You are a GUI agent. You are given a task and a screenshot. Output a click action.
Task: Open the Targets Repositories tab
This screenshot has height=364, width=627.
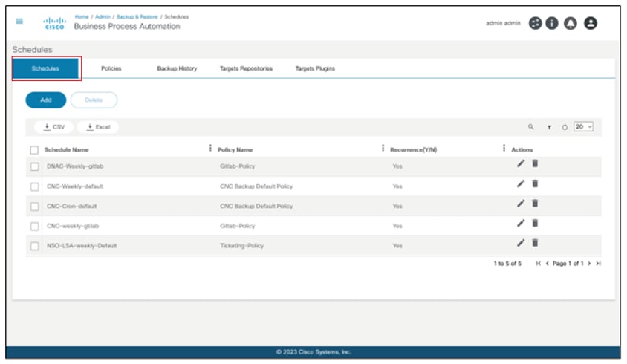point(246,68)
